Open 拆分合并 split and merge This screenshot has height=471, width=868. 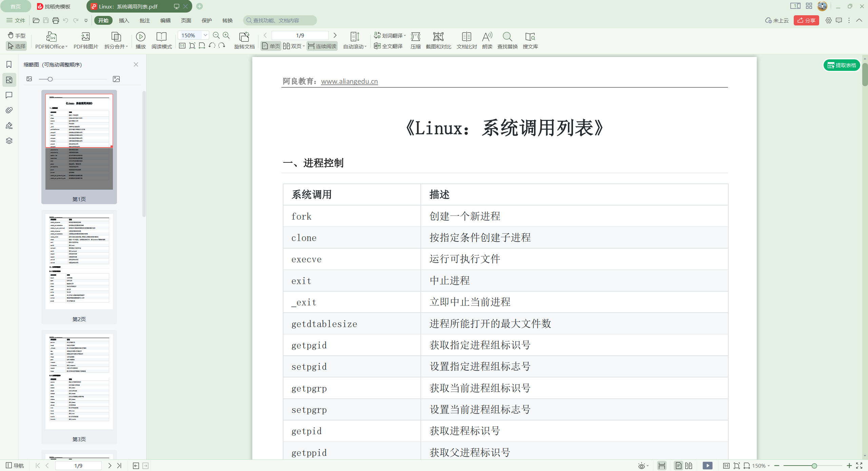[x=116, y=40]
